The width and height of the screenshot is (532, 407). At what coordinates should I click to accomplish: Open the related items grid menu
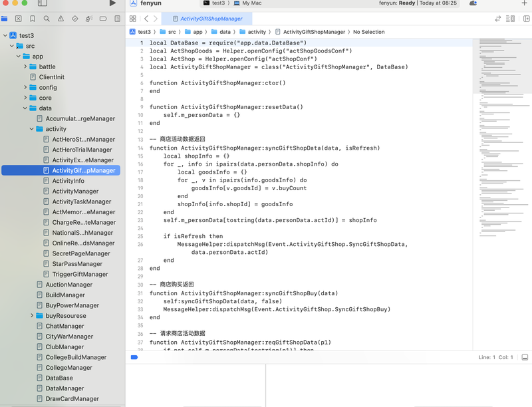[x=132, y=19]
